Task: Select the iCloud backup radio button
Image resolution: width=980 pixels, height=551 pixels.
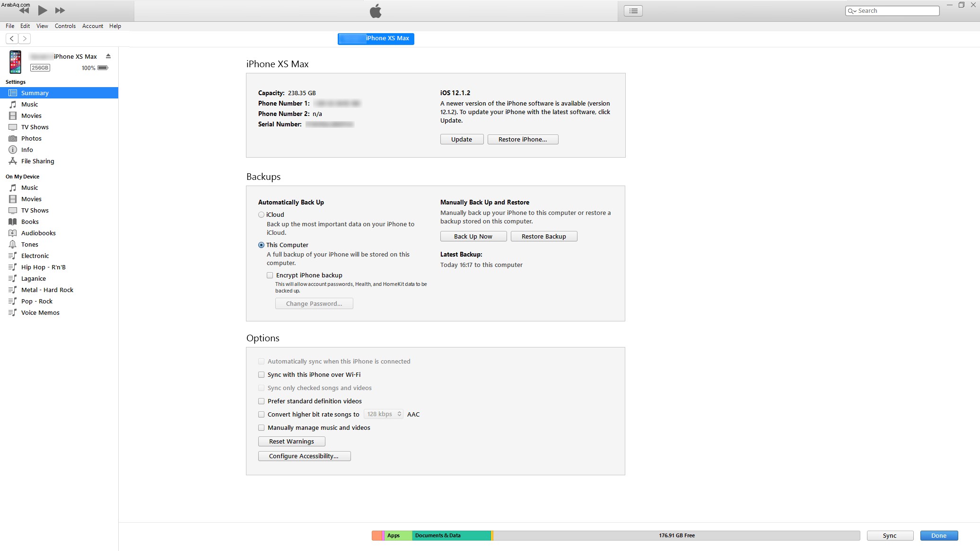Action: click(x=261, y=214)
